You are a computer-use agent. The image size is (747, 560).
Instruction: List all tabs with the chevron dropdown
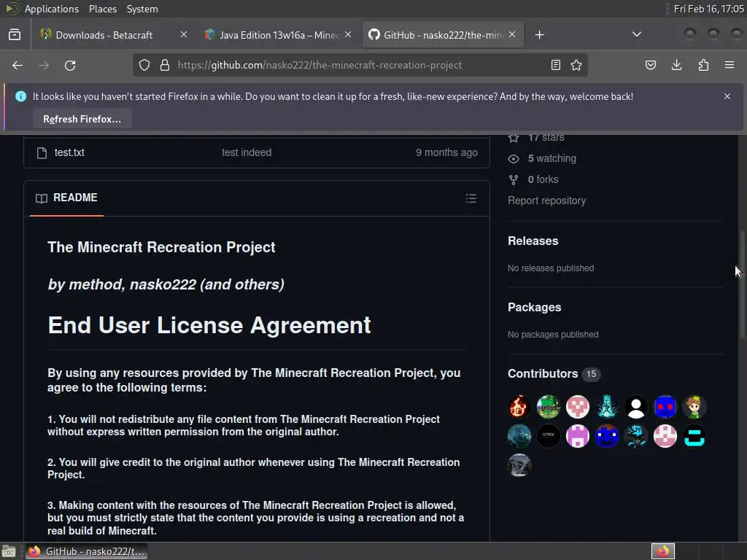[x=636, y=34]
